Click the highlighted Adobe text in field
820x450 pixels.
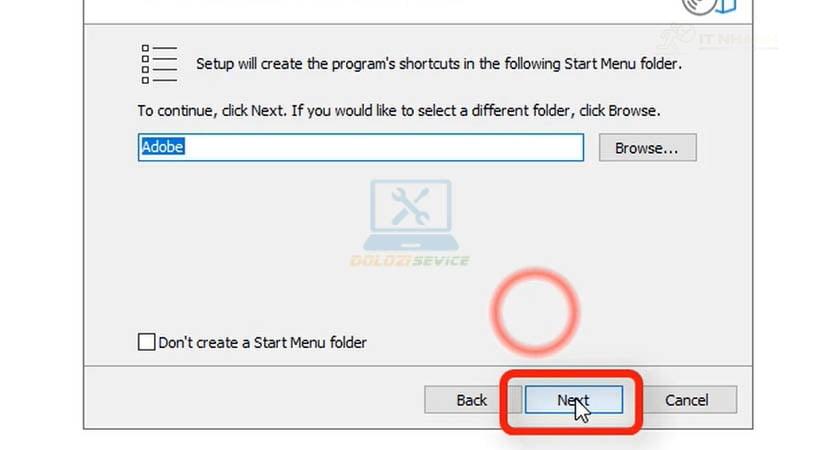point(162,147)
